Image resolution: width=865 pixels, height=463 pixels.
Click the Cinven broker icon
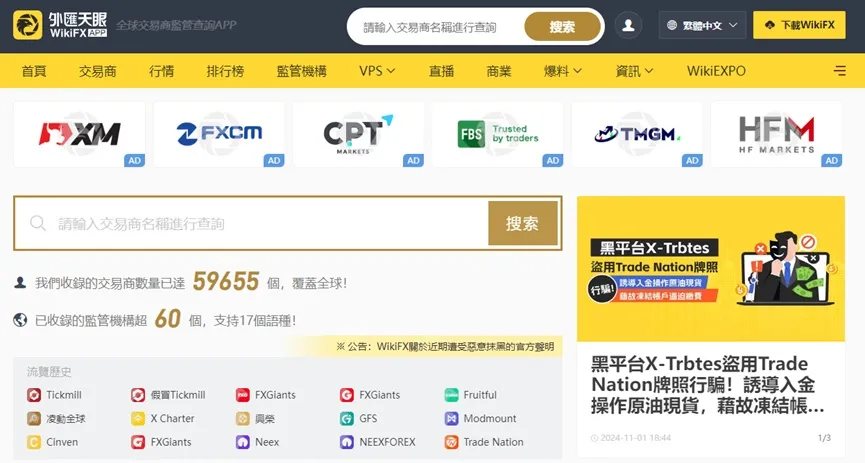point(34,442)
